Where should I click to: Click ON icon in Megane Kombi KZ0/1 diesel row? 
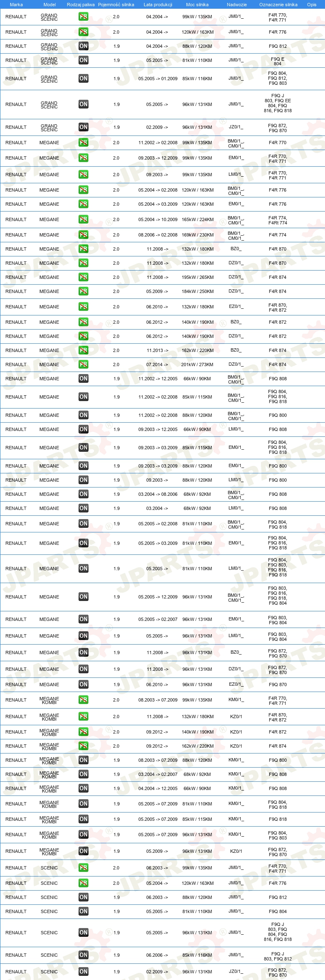pos(84,851)
